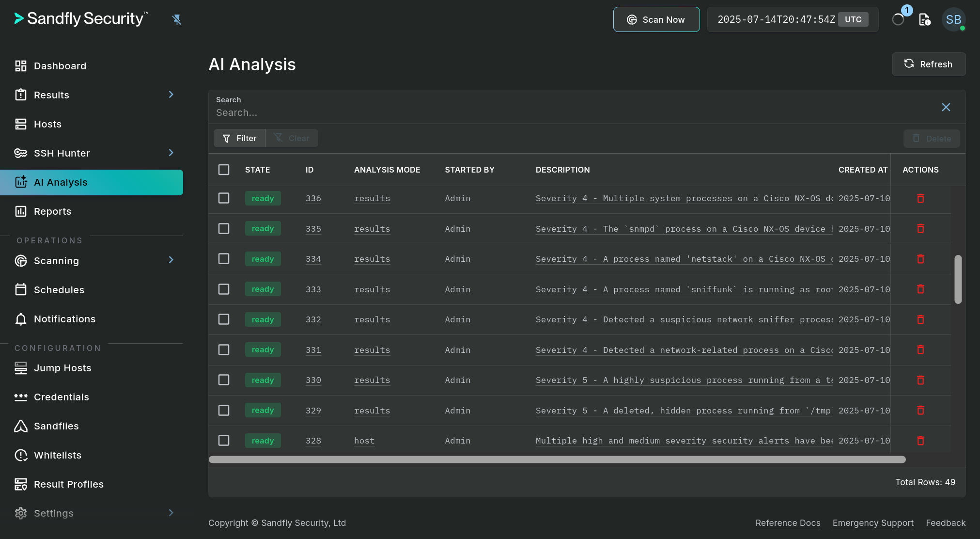Open the AI Analysis sidebar item
980x539 pixels.
[x=92, y=182]
